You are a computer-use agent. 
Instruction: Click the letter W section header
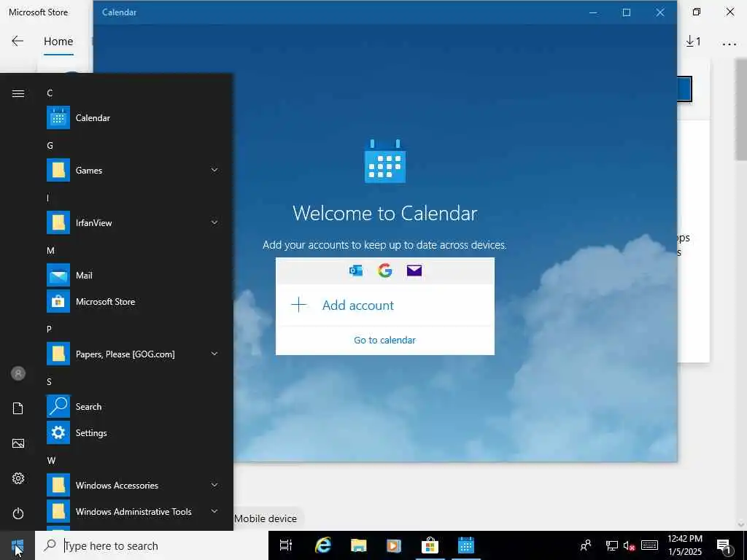pos(52,461)
